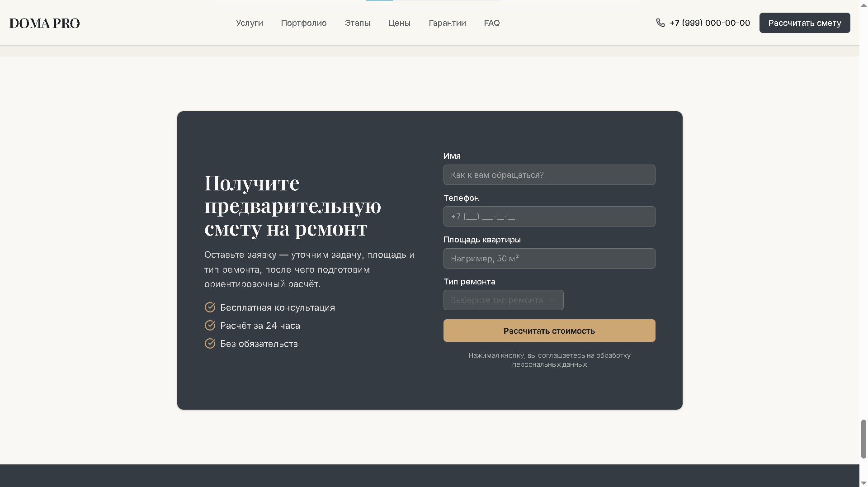Click the Расчёт за 24 часа text
Image resolution: width=868 pixels, height=487 pixels.
(260, 326)
